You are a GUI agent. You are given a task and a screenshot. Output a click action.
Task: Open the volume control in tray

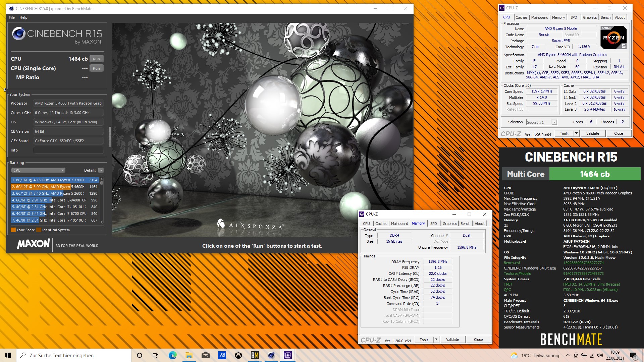(x=600, y=356)
